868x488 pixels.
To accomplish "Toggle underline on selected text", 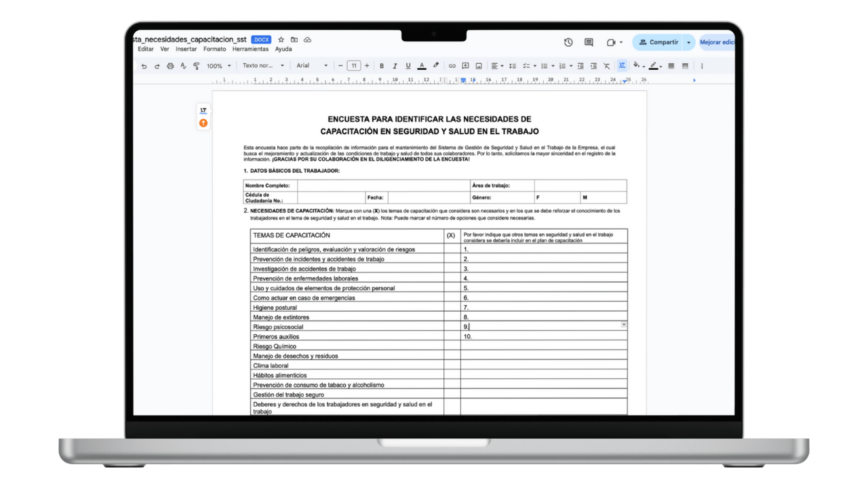I will [408, 65].
